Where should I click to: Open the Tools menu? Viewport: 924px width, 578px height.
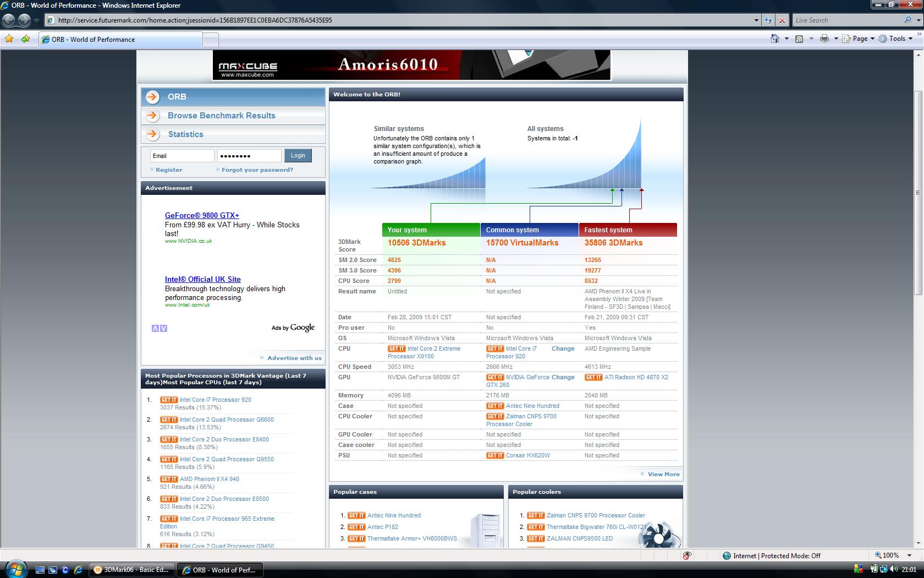(x=896, y=39)
